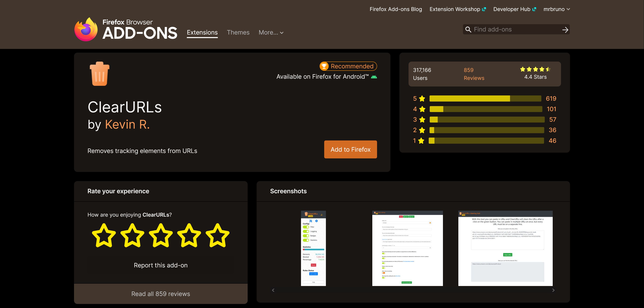
Task: Click the Firefox Browser ADD-ONS title
Action: 140,29
